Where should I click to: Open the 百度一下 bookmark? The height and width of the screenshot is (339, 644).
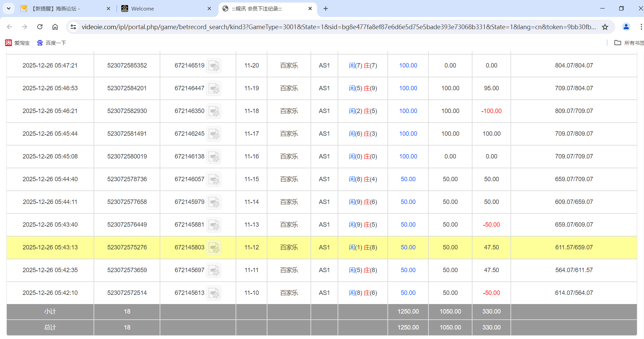(52, 43)
